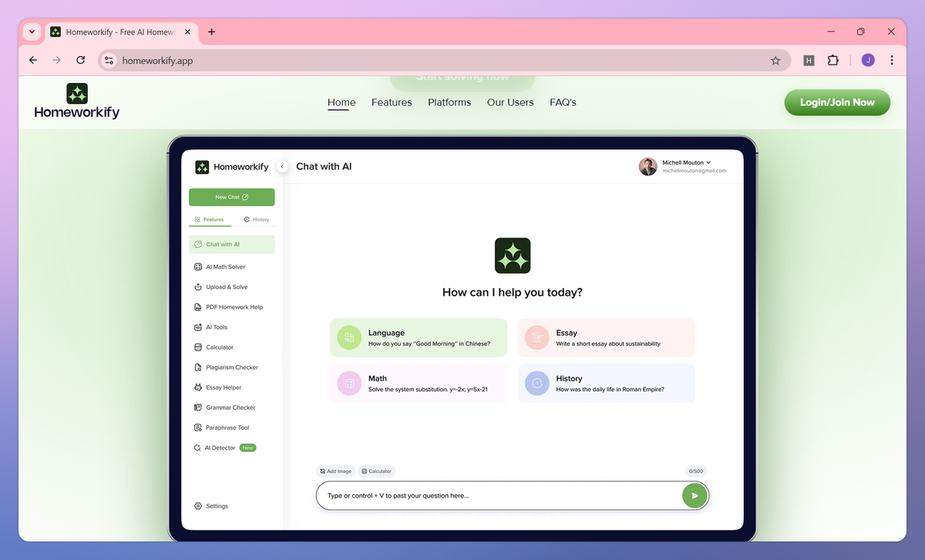
Task: Open Our Users in the navigation
Action: point(510,102)
